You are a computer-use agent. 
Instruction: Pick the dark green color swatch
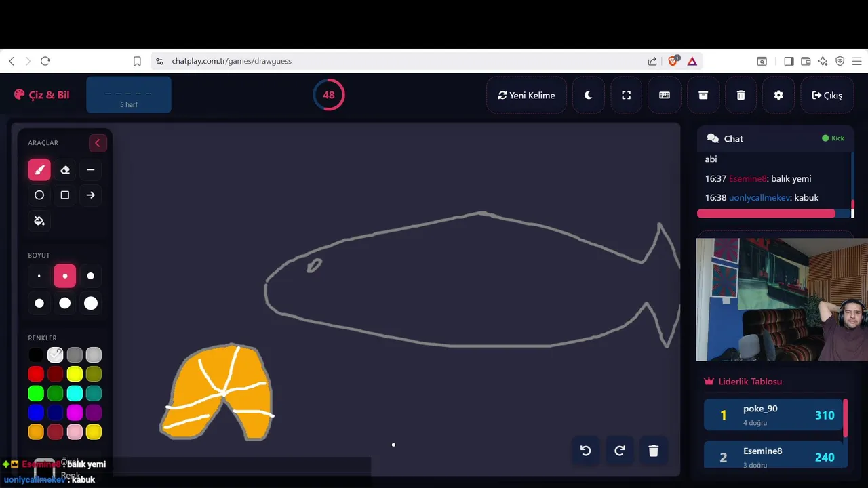pyautogui.click(x=56, y=393)
